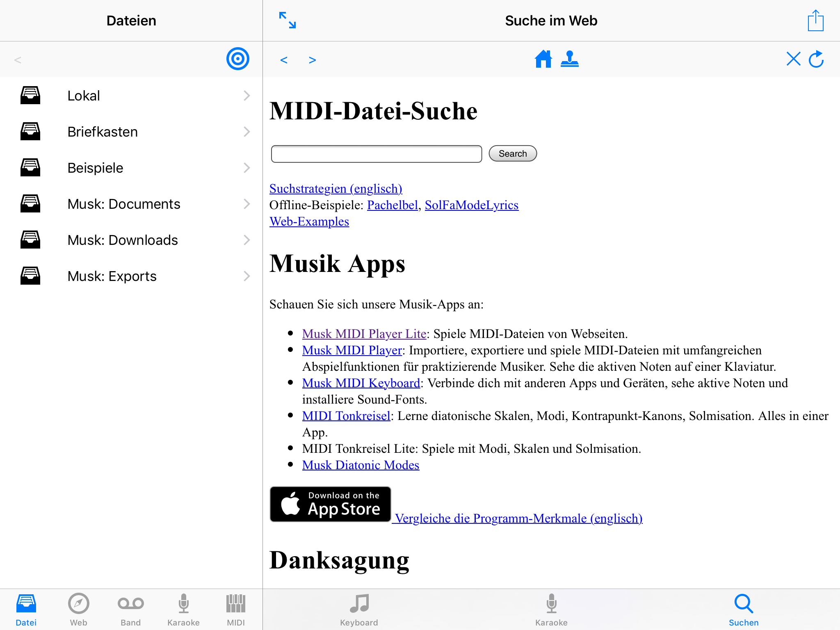
Task: Go to browser home page icon
Action: click(x=543, y=59)
